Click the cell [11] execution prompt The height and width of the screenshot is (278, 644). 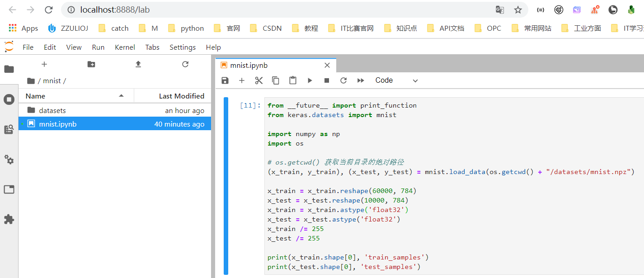(x=250, y=105)
